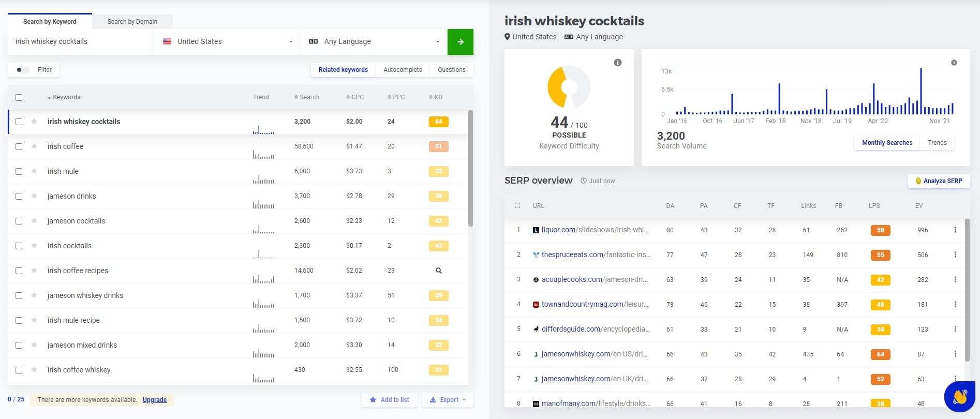Click the KD 44 badge for irish whiskey cocktails

(438, 122)
